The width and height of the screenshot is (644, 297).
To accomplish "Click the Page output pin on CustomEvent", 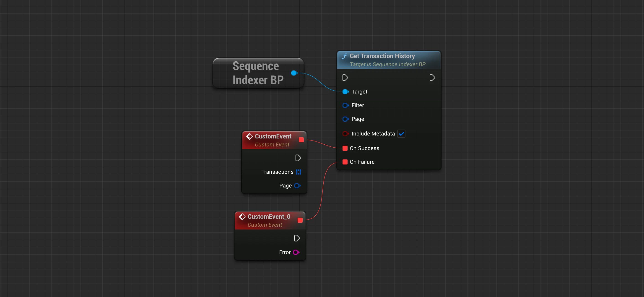I will pos(297,186).
